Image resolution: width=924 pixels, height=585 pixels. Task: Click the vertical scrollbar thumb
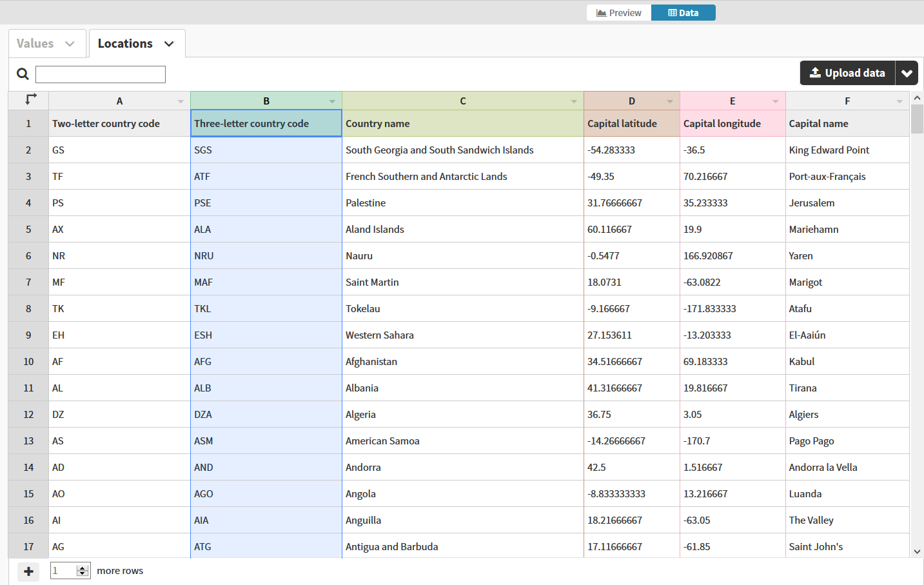coord(917,119)
